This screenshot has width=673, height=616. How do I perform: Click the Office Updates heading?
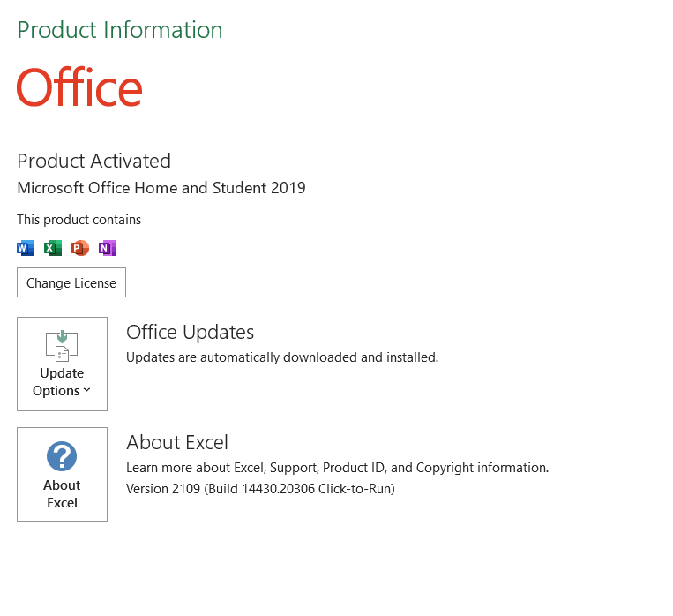click(x=191, y=332)
